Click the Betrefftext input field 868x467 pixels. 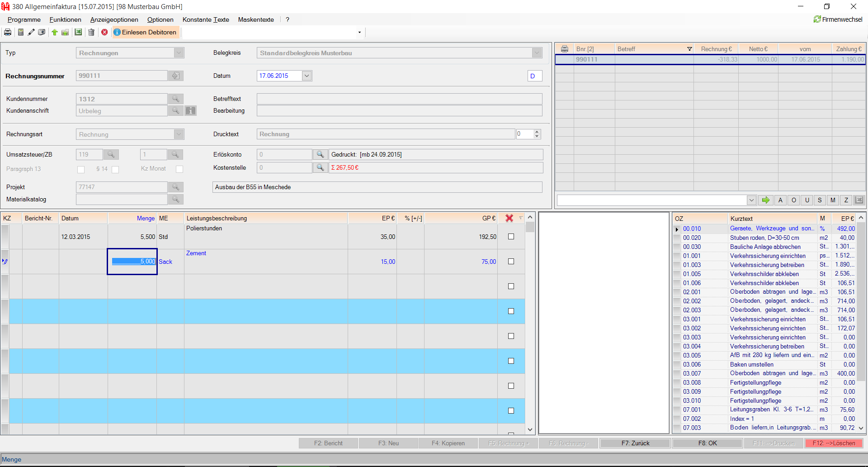click(399, 99)
